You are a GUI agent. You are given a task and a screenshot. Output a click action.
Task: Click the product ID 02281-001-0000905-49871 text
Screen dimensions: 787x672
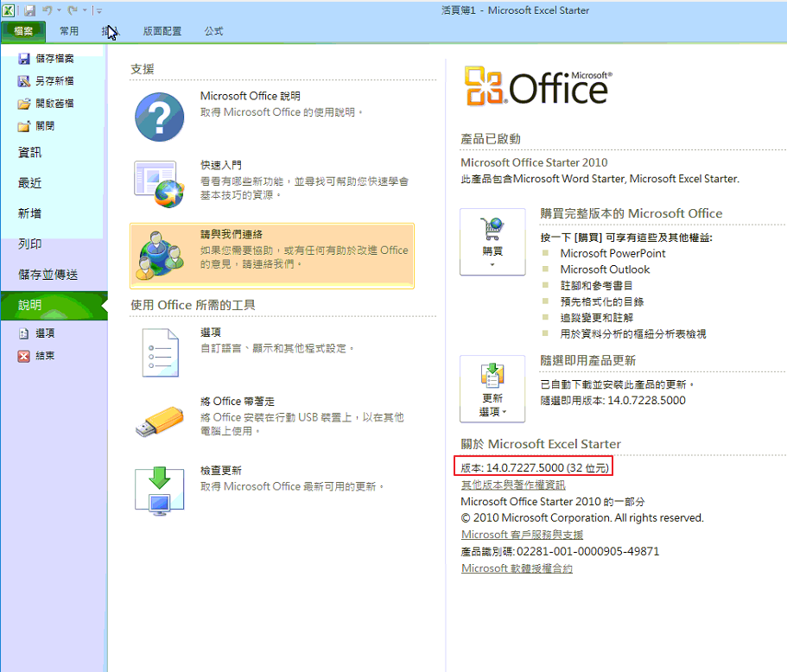click(x=560, y=552)
